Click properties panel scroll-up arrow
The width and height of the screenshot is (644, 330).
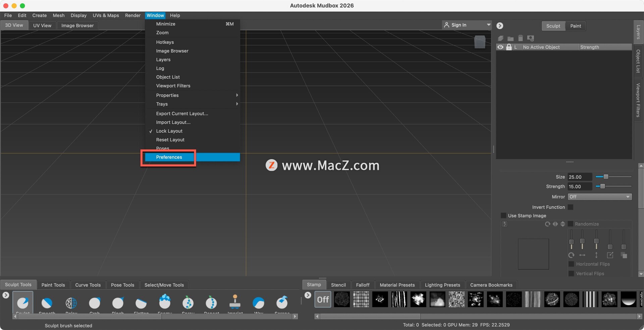click(641, 166)
